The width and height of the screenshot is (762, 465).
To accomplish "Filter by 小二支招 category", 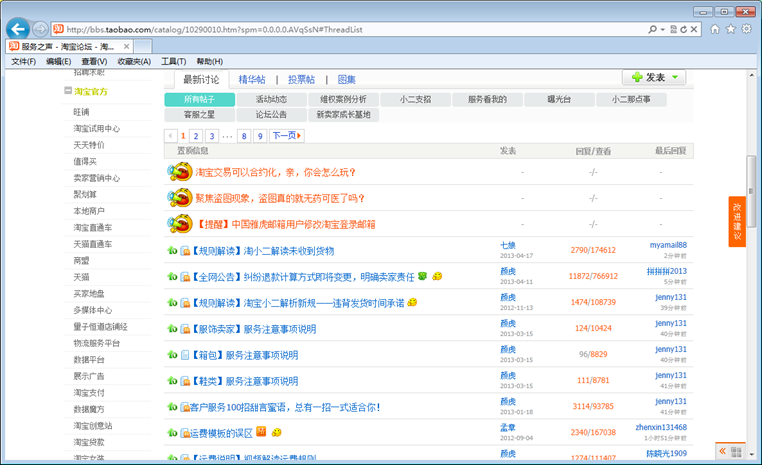I will [416, 99].
